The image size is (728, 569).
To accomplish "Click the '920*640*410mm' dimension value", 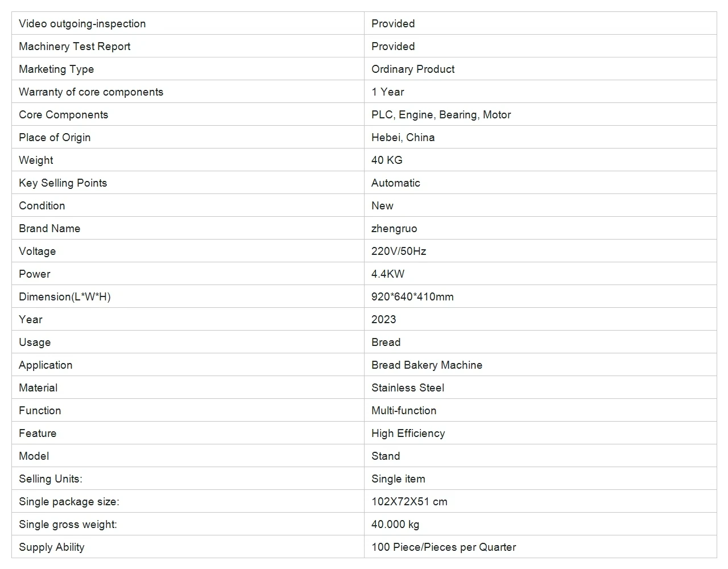I will pyautogui.click(x=412, y=296).
